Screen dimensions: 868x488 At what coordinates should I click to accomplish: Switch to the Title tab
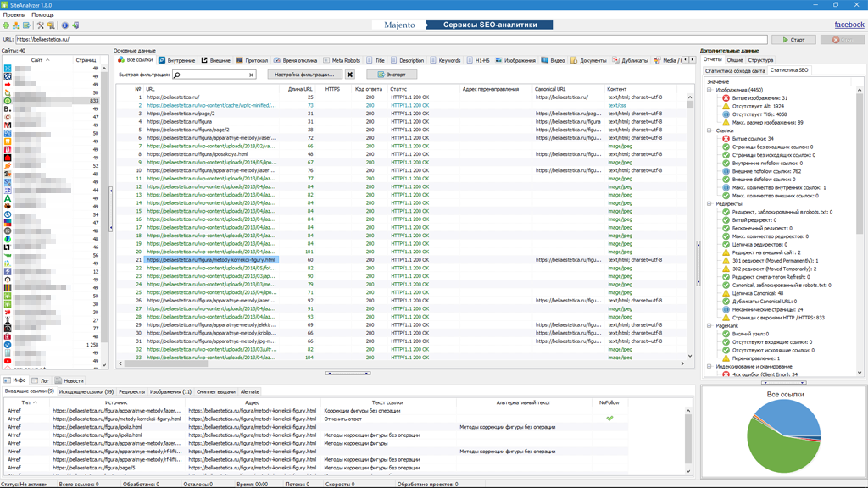(376, 60)
